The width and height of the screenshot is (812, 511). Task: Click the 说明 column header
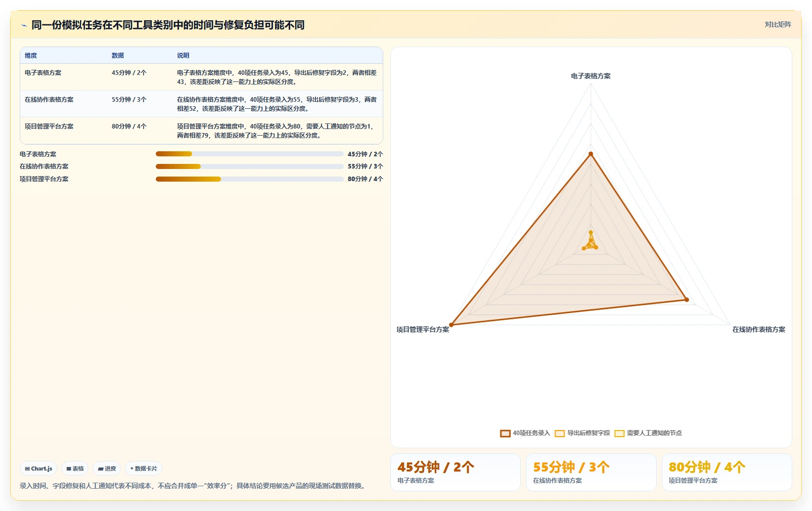click(x=183, y=56)
